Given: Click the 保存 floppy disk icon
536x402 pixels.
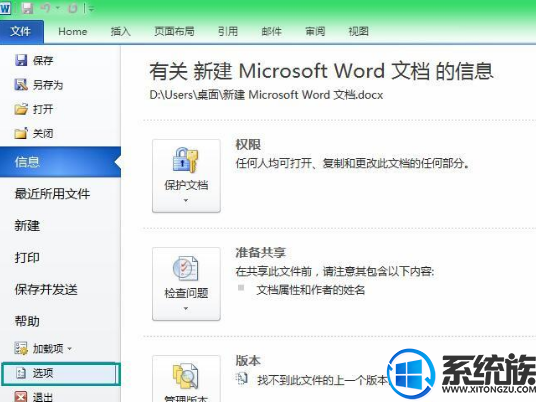Looking at the screenshot, I should [x=21, y=60].
